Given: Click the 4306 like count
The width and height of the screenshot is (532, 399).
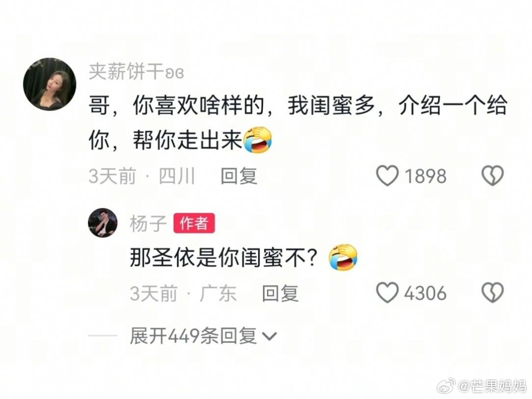Looking at the screenshot, I should coord(426,293).
